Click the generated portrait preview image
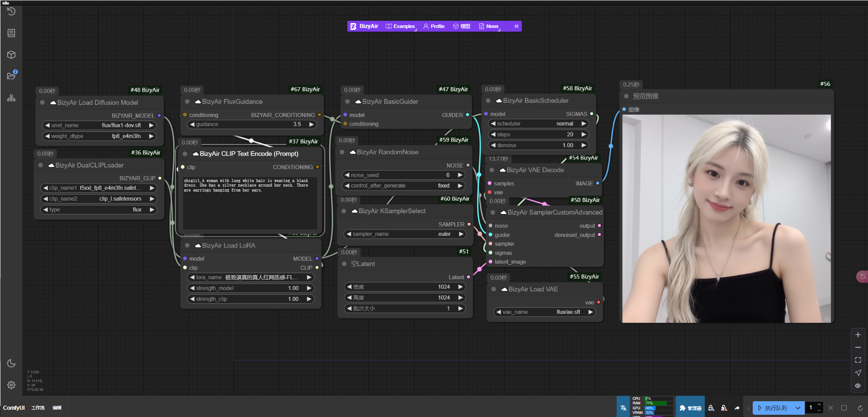Viewport: 868px width, 417px height. point(726,219)
